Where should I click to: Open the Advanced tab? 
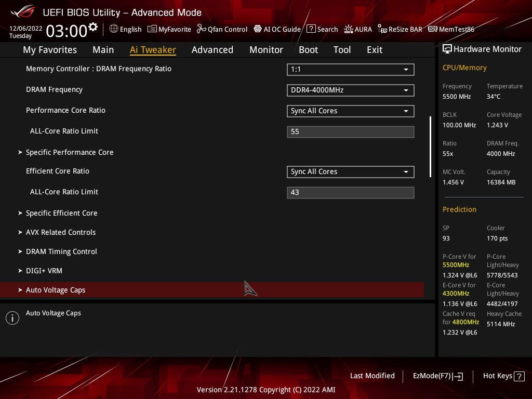point(212,50)
